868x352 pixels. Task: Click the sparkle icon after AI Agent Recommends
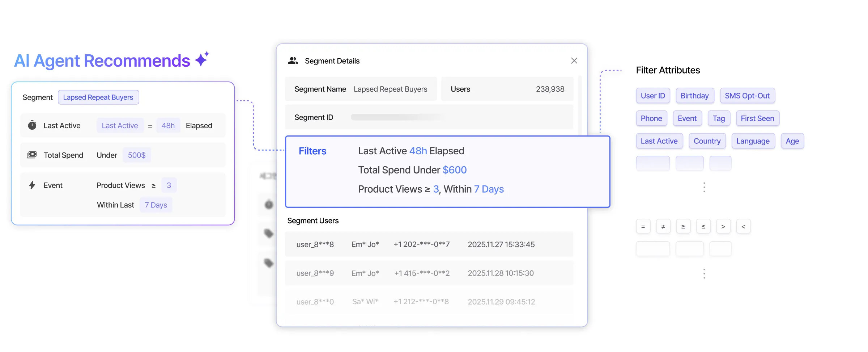click(202, 59)
